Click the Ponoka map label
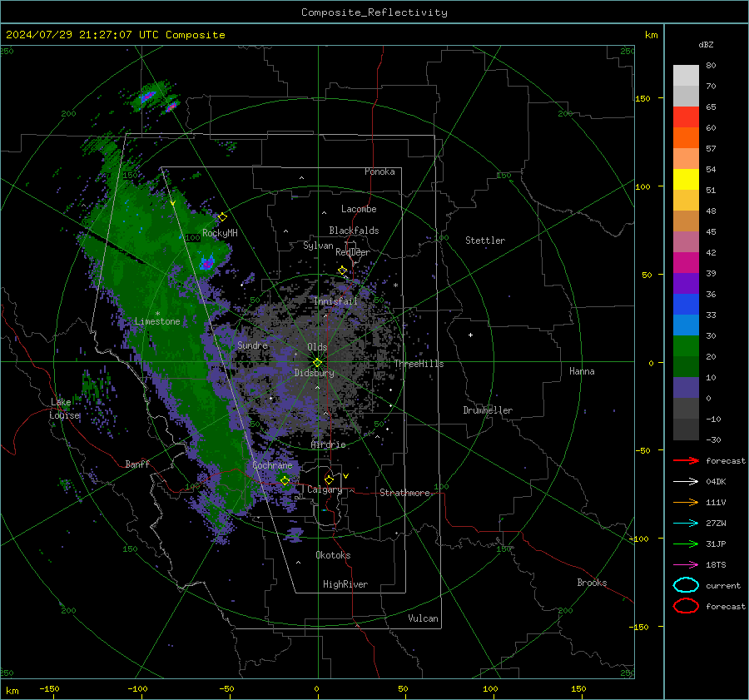 379,171
